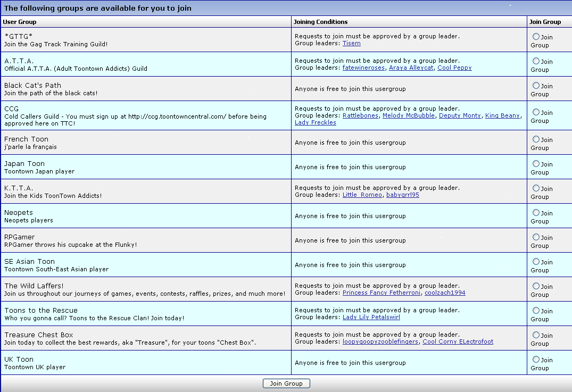Viewport: 572px width, 392px height.
Task: Select the *GTTG* Join Group radio button
Action: pyautogui.click(x=536, y=37)
